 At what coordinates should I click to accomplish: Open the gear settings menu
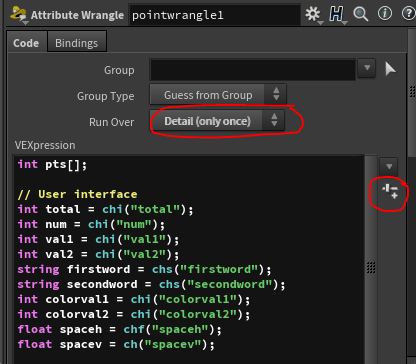[313, 15]
